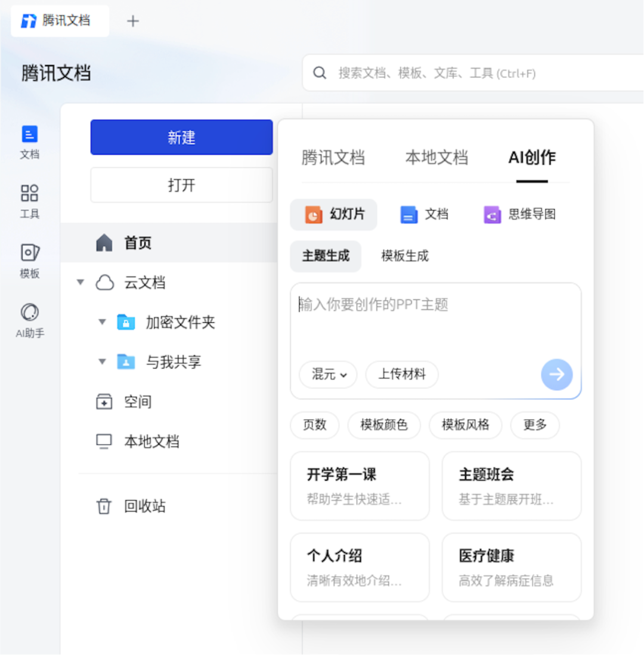The height and width of the screenshot is (655, 644).
Task: Open the 混元 model dropdown
Action: tap(329, 374)
